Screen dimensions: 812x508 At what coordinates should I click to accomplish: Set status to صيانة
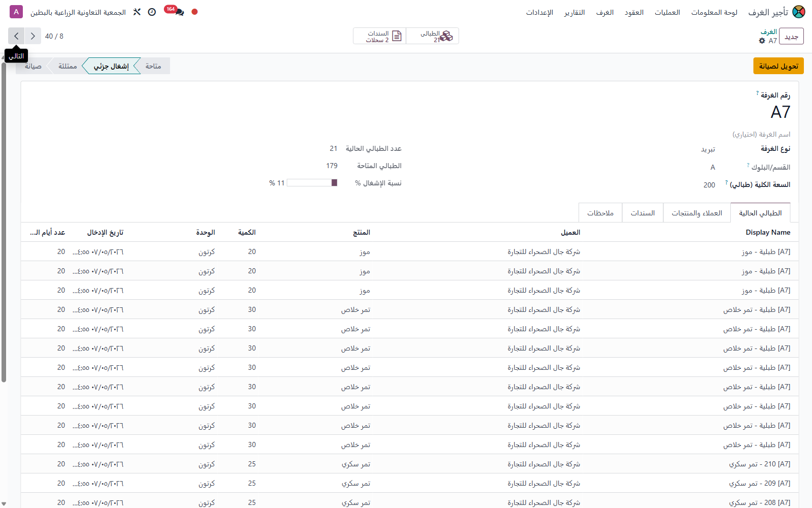(x=33, y=66)
